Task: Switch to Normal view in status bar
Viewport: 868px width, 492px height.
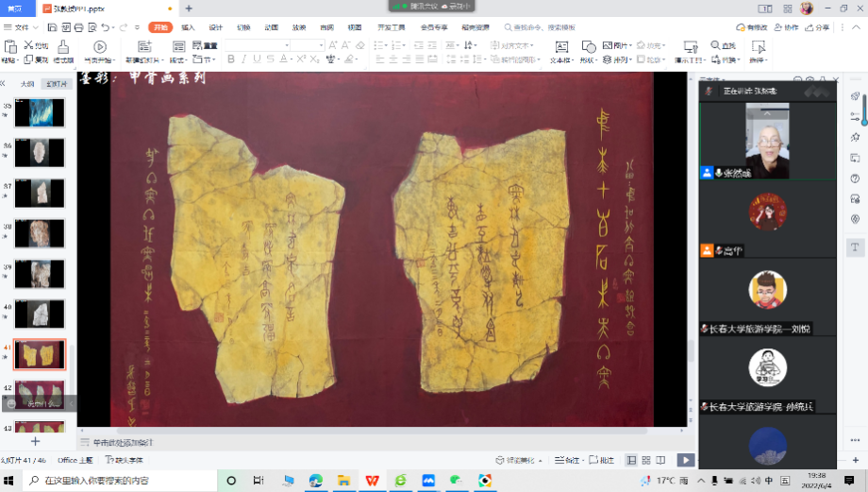Action: tap(631, 460)
